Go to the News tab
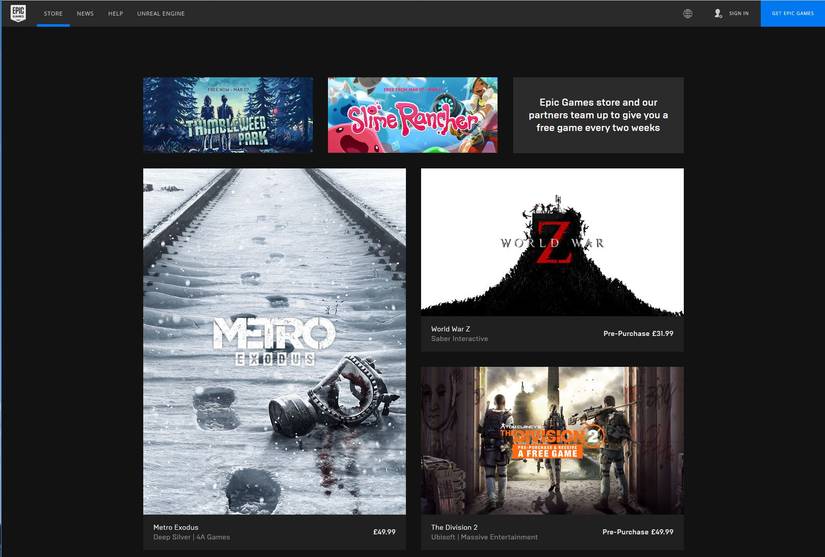This screenshot has width=825, height=557. click(85, 14)
